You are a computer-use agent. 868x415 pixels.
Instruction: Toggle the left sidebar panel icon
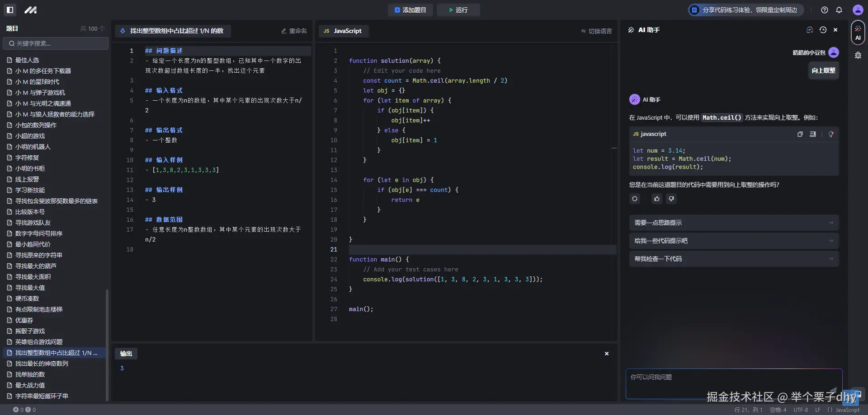pyautogui.click(x=10, y=9)
